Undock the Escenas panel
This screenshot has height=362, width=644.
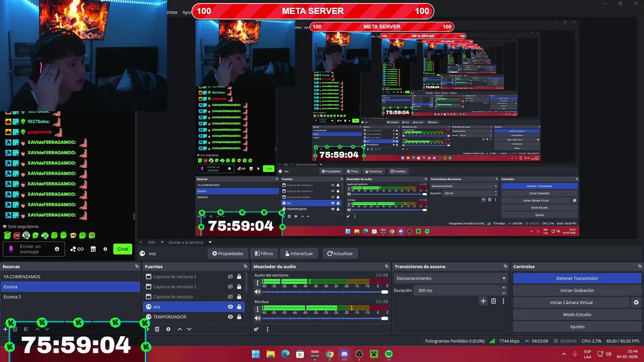click(136, 266)
